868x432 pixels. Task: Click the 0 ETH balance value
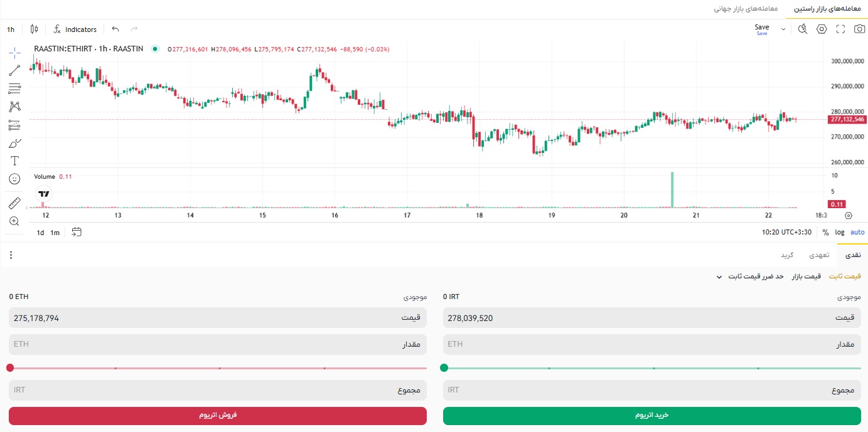pyautogui.click(x=19, y=297)
